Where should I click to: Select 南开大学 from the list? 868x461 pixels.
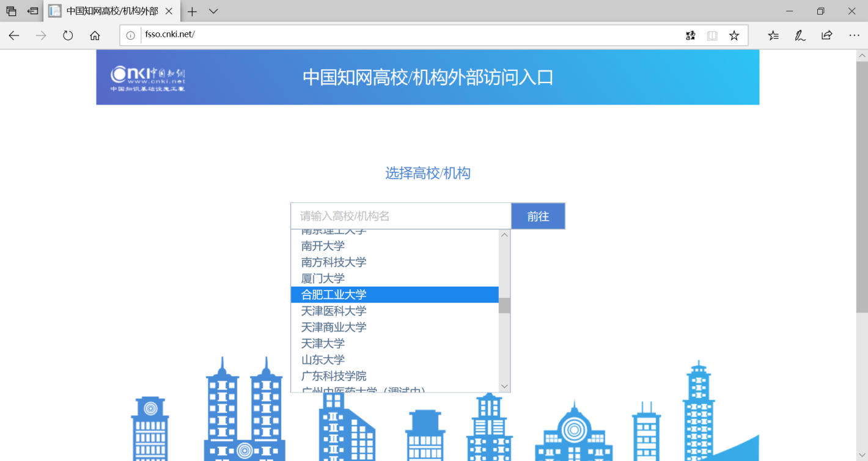[395, 246]
